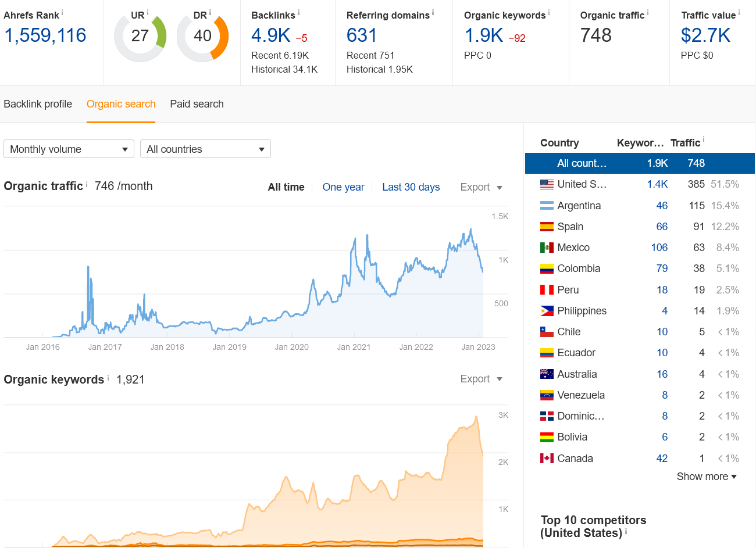Click the United States traffic share 51.5%
This screenshot has width=756, height=548.
[725, 184]
